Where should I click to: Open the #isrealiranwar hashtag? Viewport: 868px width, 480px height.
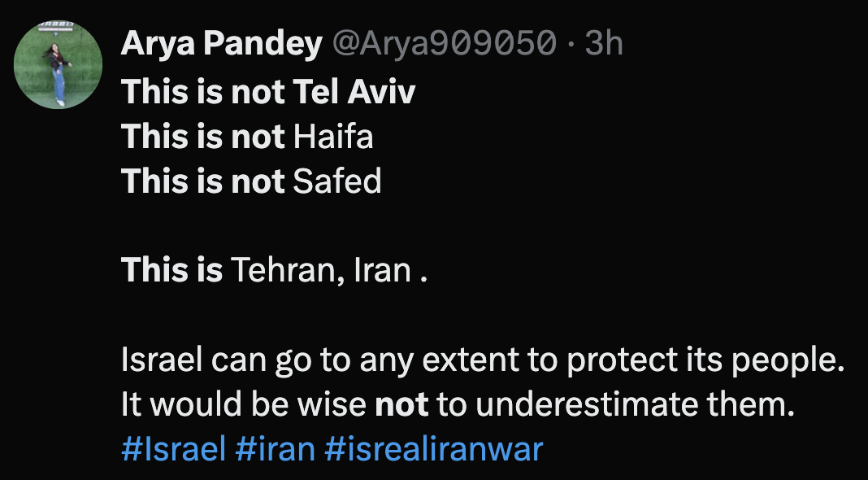(433, 449)
